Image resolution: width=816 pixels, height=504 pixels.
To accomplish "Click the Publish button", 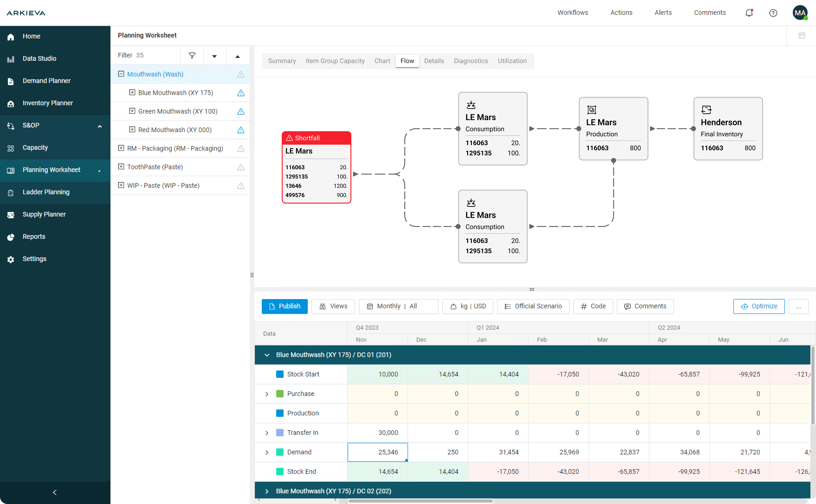I will (x=284, y=306).
